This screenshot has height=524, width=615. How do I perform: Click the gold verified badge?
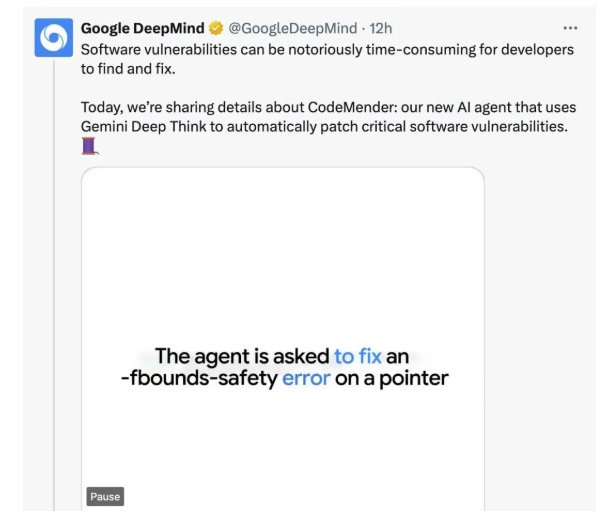[216, 27]
